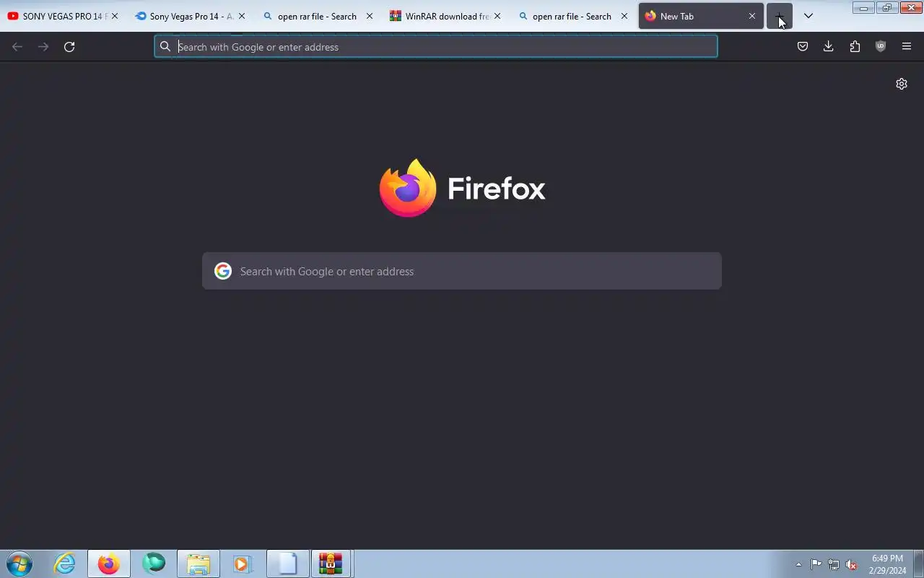This screenshot has height=578, width=924.
Task: Close the second open rar file search tab
Action: tap(624, 16)
